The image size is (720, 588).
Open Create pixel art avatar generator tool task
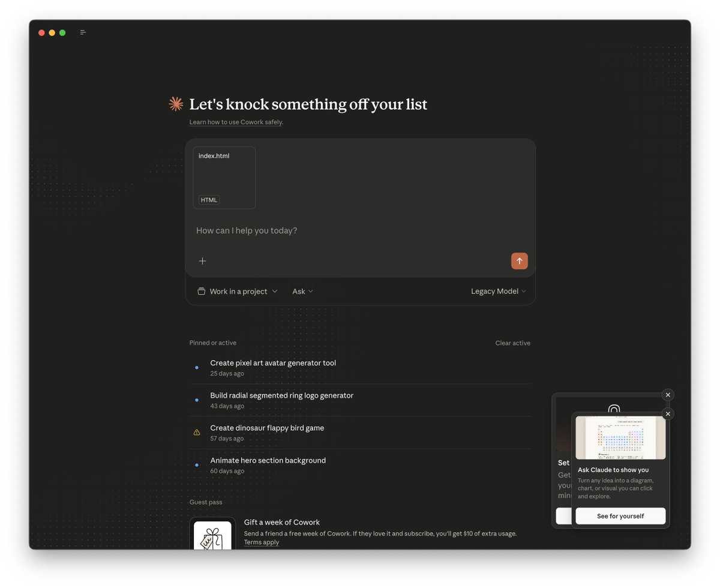[x=360, y=367]
